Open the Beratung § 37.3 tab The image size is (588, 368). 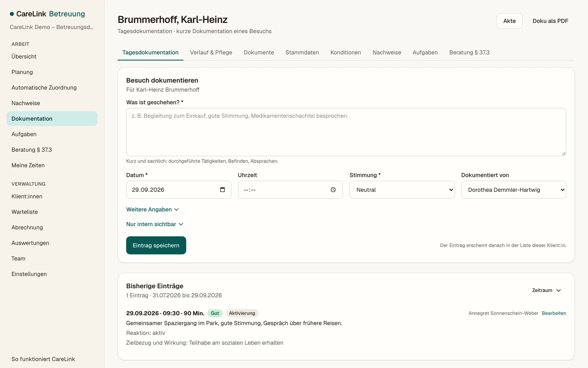(469, 52)
